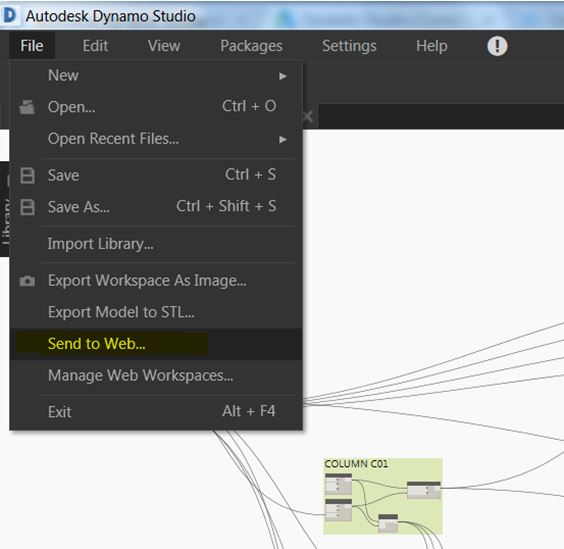Choose Import Library... option
Screen dimensions: 564x549
pyautogui.click(x=156, y=244)
